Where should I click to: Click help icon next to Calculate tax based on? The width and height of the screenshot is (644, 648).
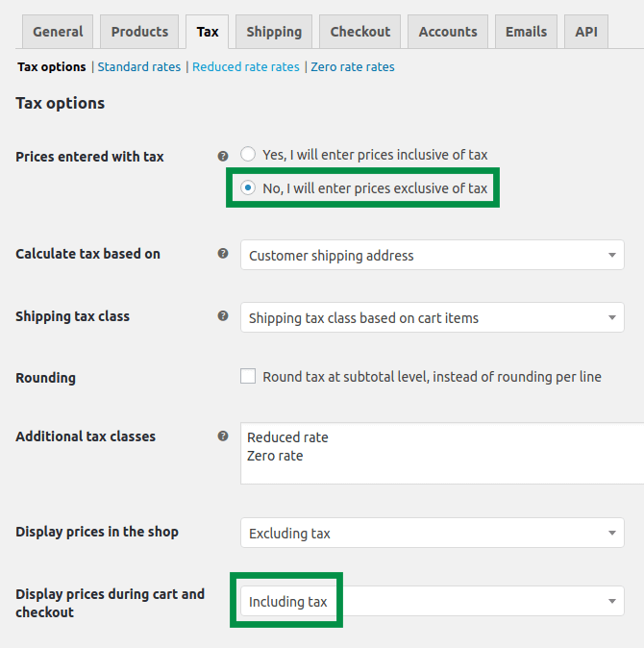pos(223,253)
